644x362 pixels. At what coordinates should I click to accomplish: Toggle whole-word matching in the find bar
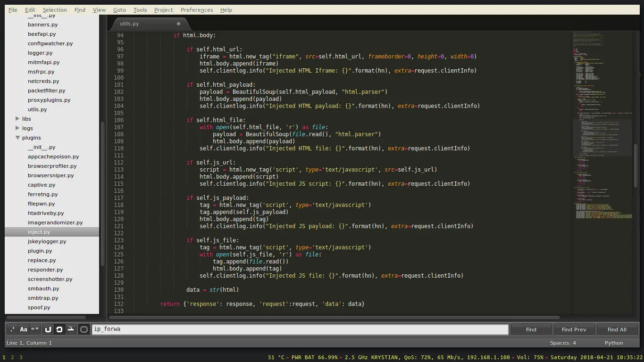click(x=34, y=329)
